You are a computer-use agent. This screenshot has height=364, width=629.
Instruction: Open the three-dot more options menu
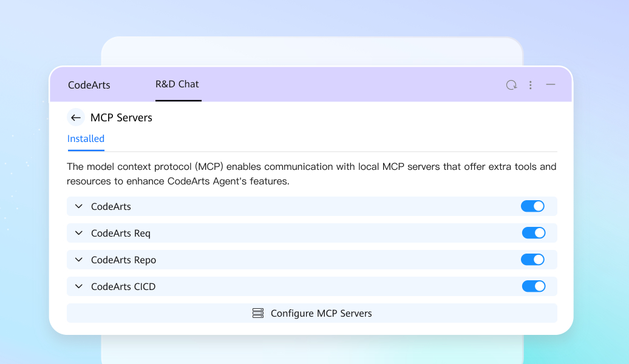pos(530,85)
